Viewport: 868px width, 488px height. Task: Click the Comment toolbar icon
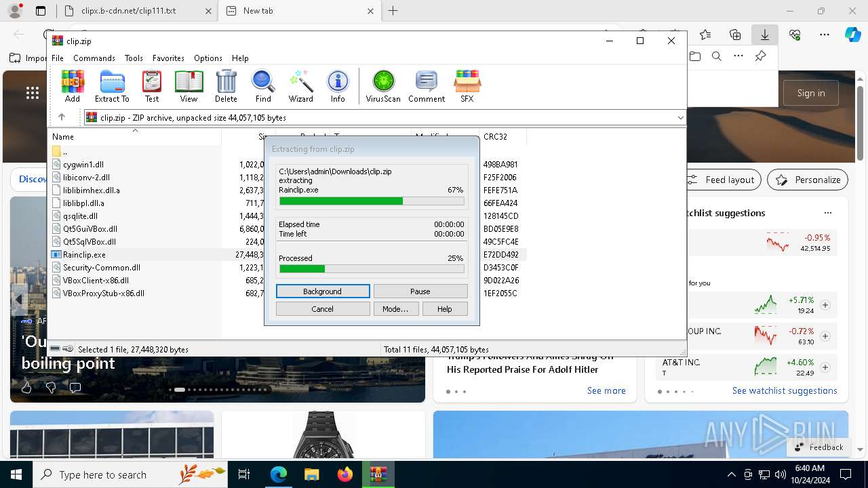pos(427,86)
